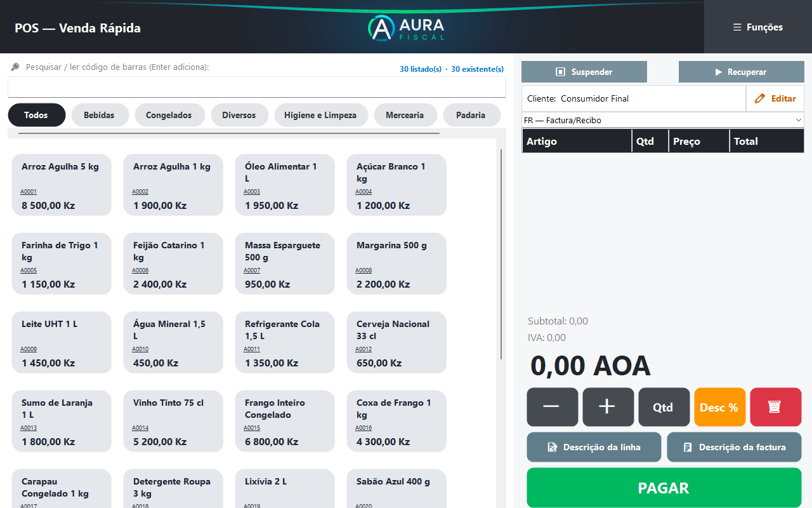Open the FR — Factura/Recibo document type dropdown
The height and width of the screenshot is (508, 812).
coord(663,120)
